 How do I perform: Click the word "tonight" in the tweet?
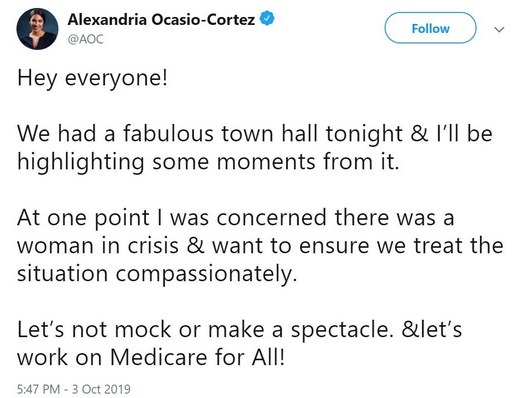364,134
